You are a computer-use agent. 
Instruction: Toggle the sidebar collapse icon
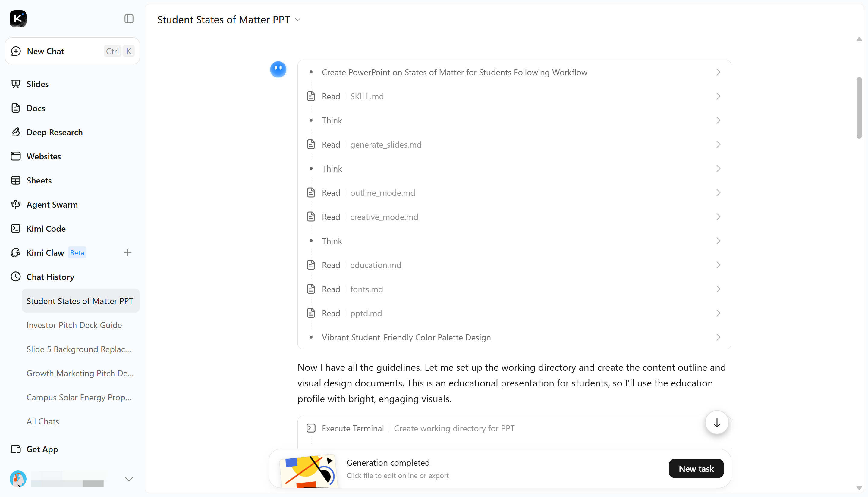[x=129, y=19]
